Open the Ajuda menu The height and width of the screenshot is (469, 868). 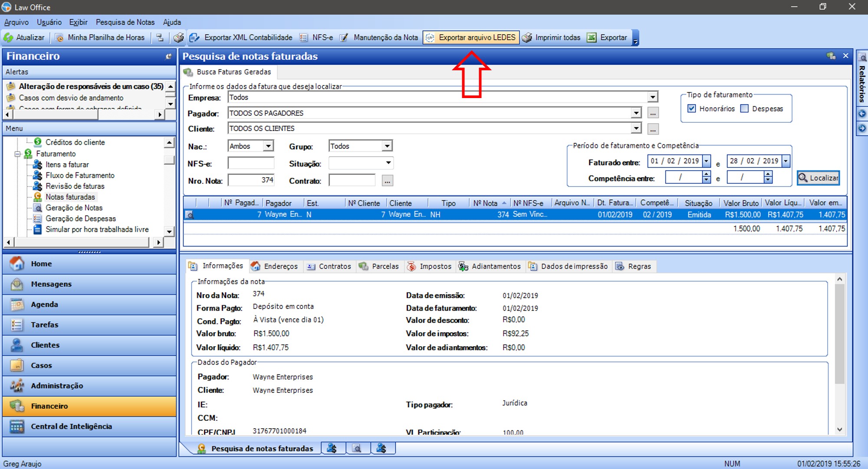click(x=172, y=22)
